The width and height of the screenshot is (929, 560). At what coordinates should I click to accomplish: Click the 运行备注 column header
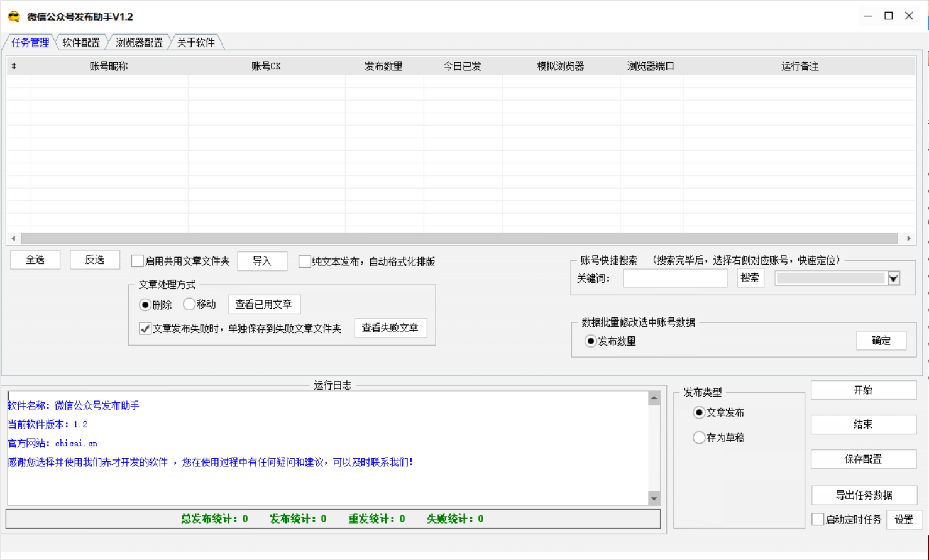(800, 66)
